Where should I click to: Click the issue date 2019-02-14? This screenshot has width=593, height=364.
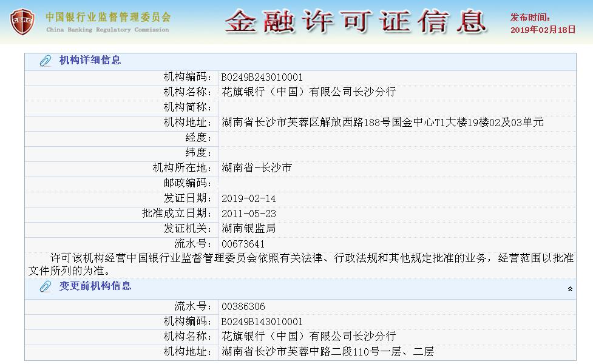click(248, 199)
